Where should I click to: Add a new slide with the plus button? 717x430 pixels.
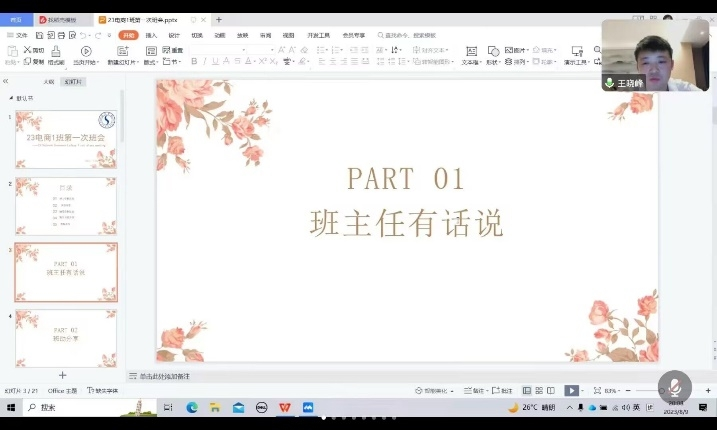(x=63, y=375)
